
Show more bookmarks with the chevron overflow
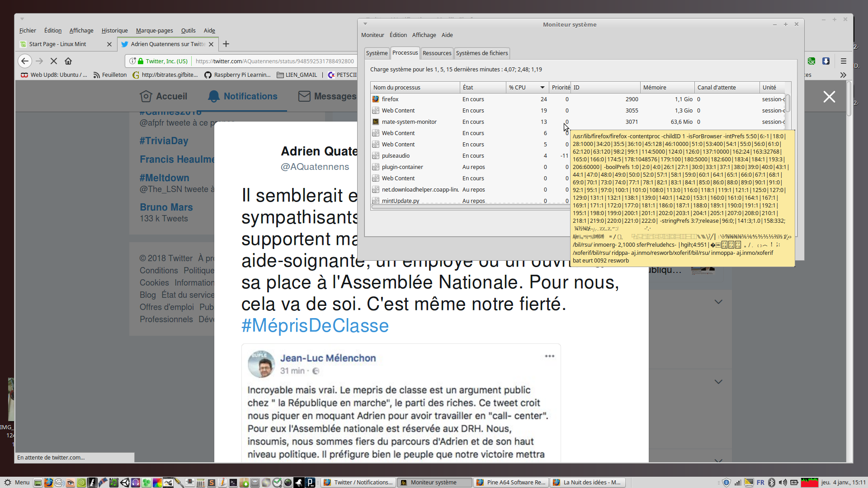coord(843,75)
